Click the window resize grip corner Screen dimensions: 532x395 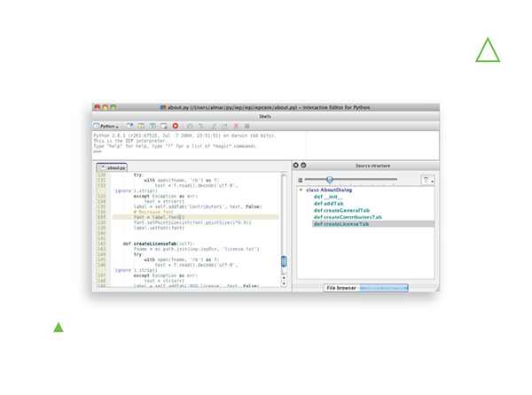436,289
